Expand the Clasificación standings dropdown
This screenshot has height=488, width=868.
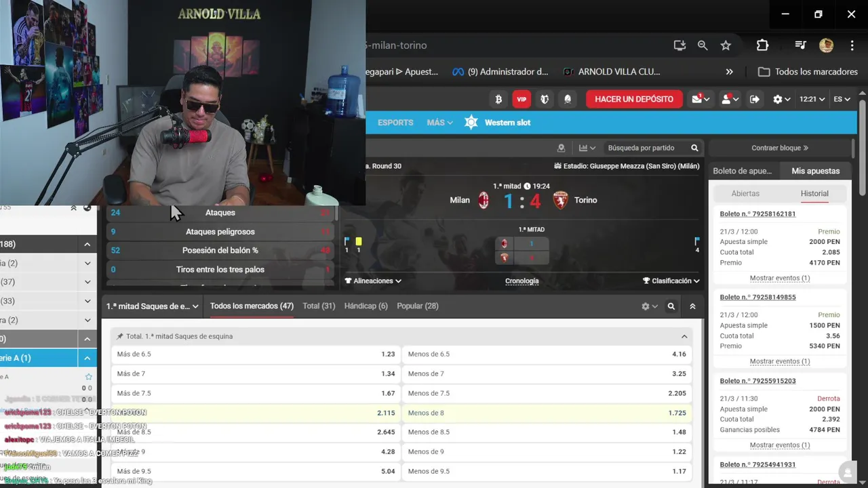pos(671,281)
